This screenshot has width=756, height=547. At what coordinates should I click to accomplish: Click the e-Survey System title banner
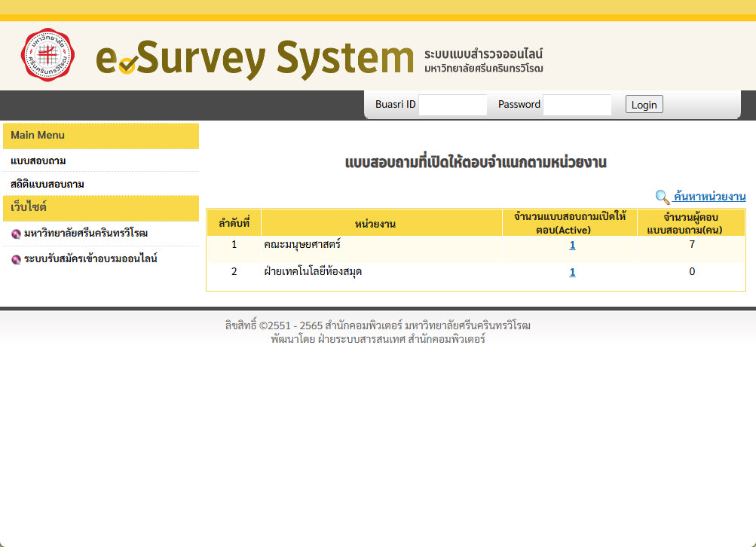pyautogui.click(x=255, y=59)
